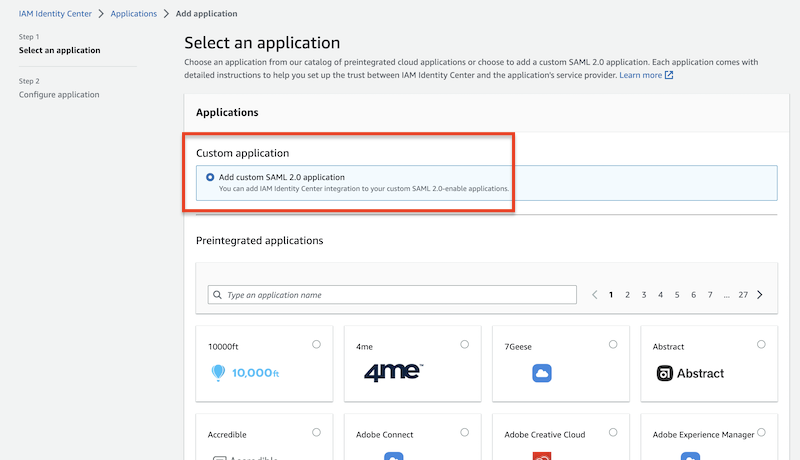Click the Adobe Creative Cloud title text
Screen dimensions: 800x460
click(544, 435)
